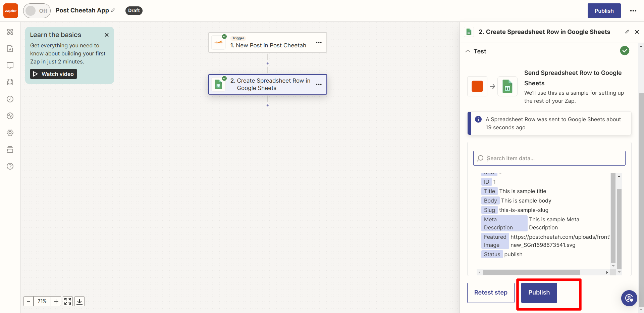
Task: Click the 'this-is-sample-slug' value
Action: point(524,210)
